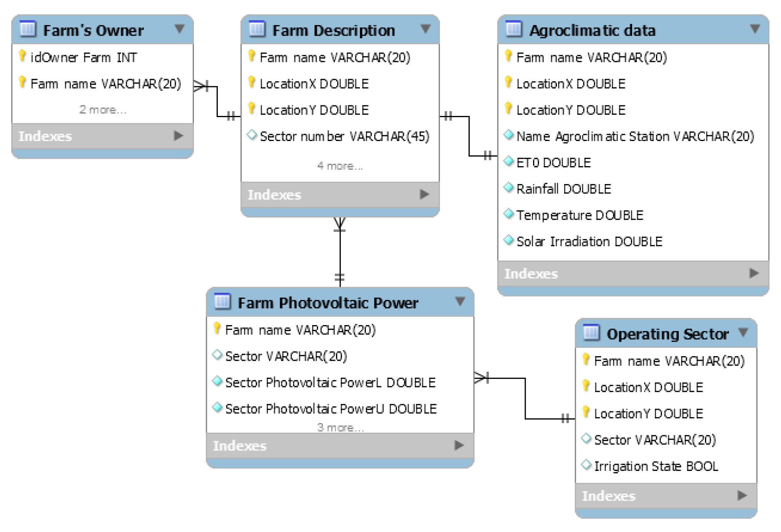Collapse Farm Photovoltaic Power table with header arrow
The image size is (781, 532).
[460, 301]
